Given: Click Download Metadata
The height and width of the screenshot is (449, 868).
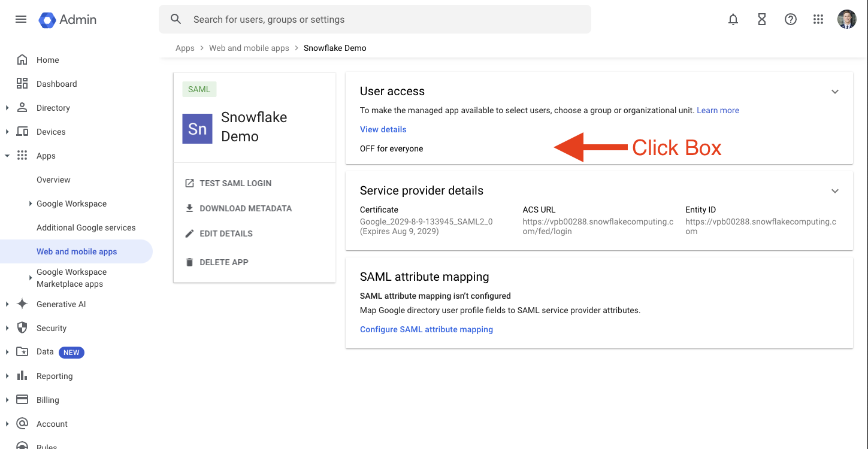Looking at the screenshot, I should [x=245, y=208].
